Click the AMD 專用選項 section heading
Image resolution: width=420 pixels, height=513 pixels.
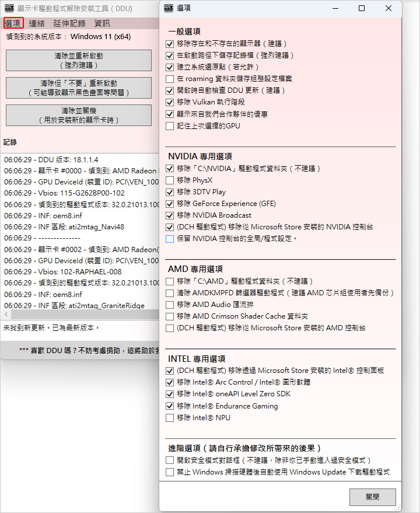[195, 269]
